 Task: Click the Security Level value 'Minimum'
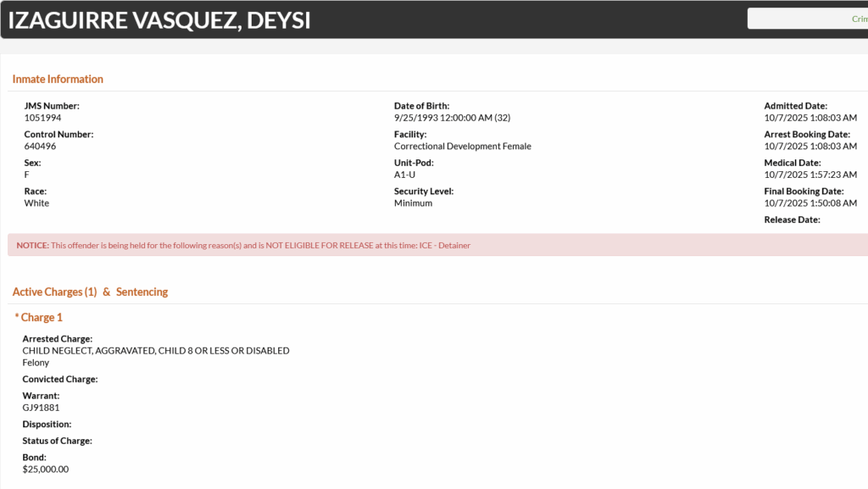pos(413,203)
